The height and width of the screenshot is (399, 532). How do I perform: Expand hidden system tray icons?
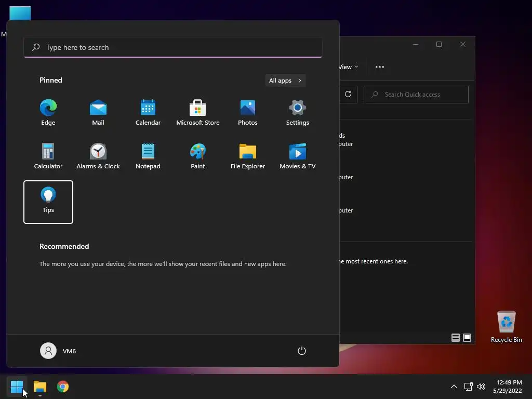coord(454,387)
